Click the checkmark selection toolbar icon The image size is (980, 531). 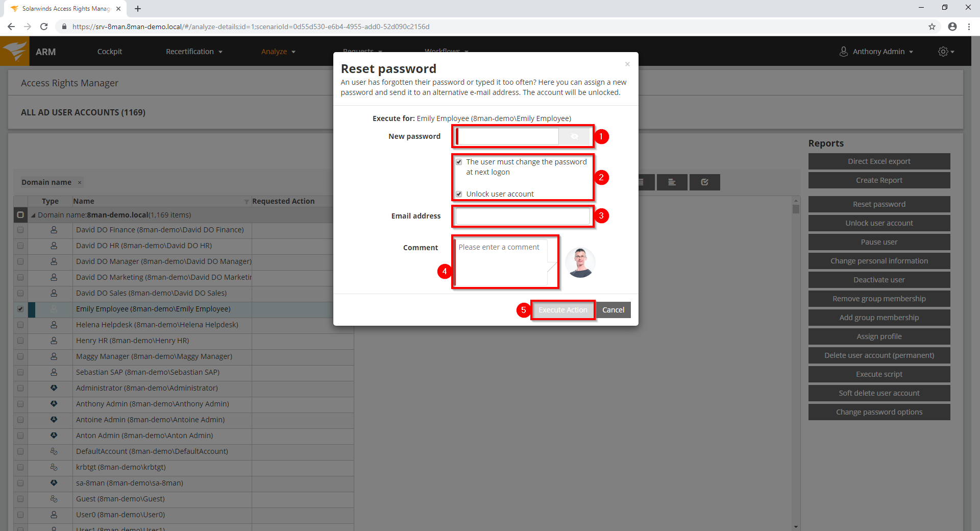pyautogui.click(x=704, y=182)
